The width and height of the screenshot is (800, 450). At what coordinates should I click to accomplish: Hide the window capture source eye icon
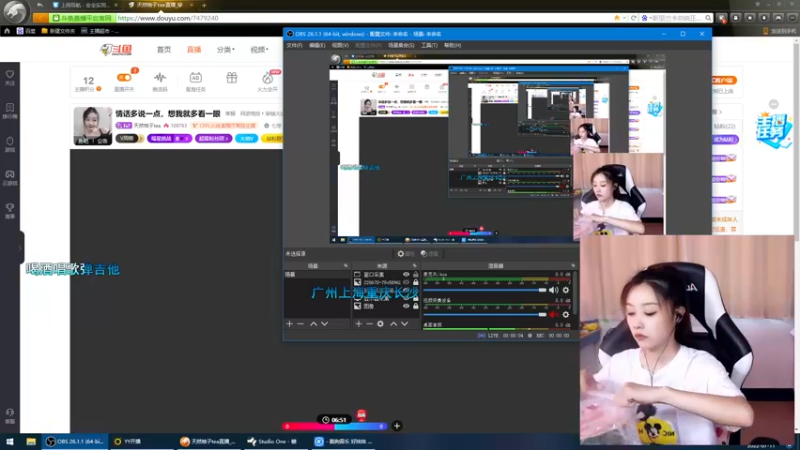406,274
